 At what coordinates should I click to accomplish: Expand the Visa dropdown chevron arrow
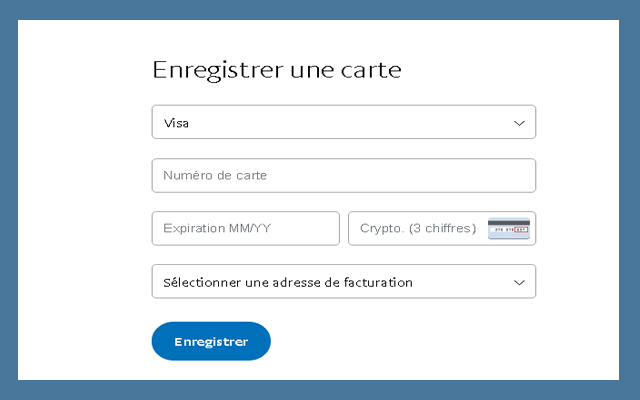(x=519, y=123)
